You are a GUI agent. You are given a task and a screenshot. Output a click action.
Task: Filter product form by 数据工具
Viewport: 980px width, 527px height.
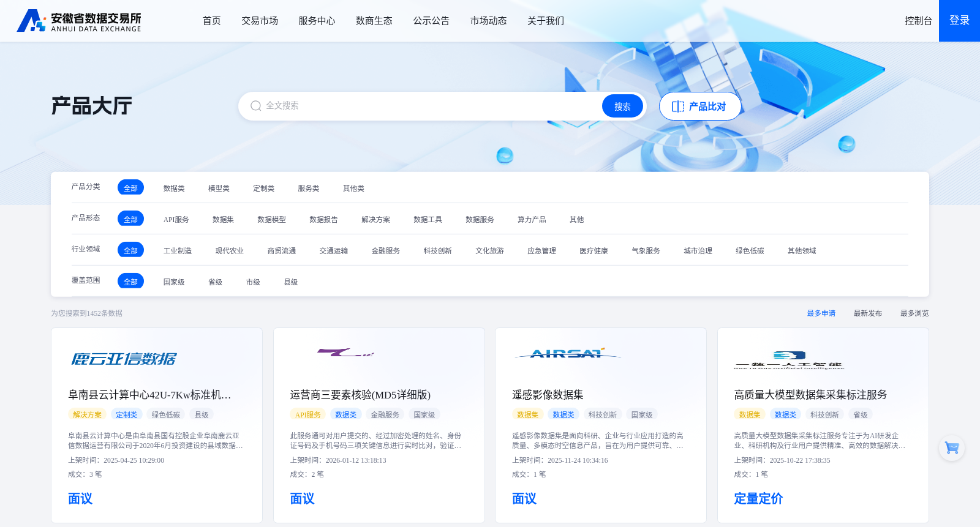click(428, 219)
